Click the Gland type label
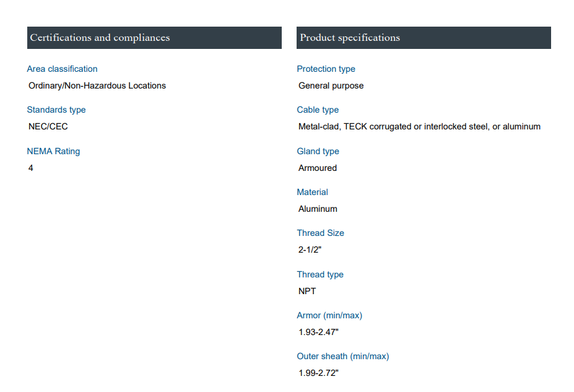This screenshot has height=392, width=574. [318, 151]
